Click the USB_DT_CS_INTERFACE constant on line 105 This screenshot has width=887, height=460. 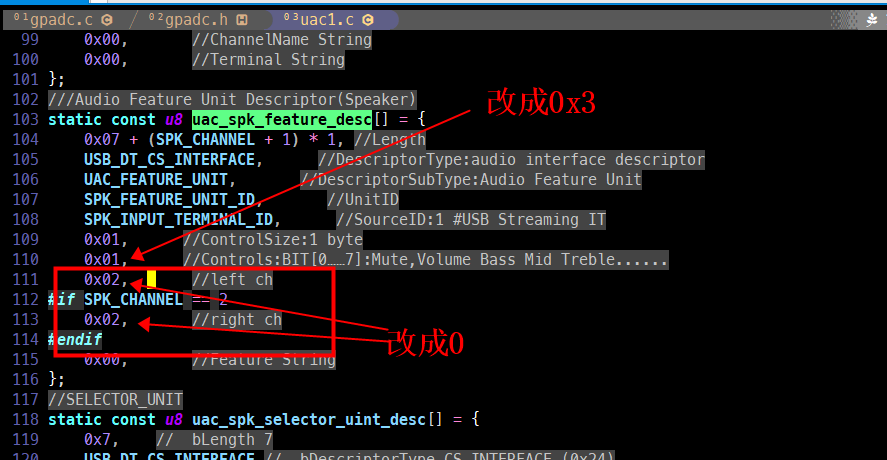pyautogui.click(x=169, y=160)
